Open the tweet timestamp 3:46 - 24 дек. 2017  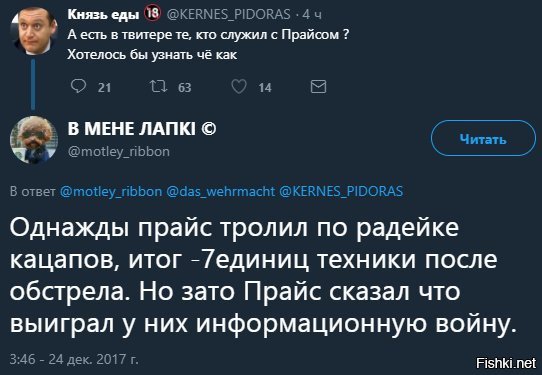click(x=74, y=359)
